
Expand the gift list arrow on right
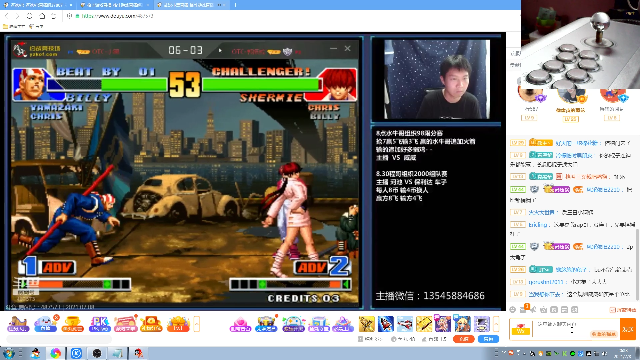(496, 324)
